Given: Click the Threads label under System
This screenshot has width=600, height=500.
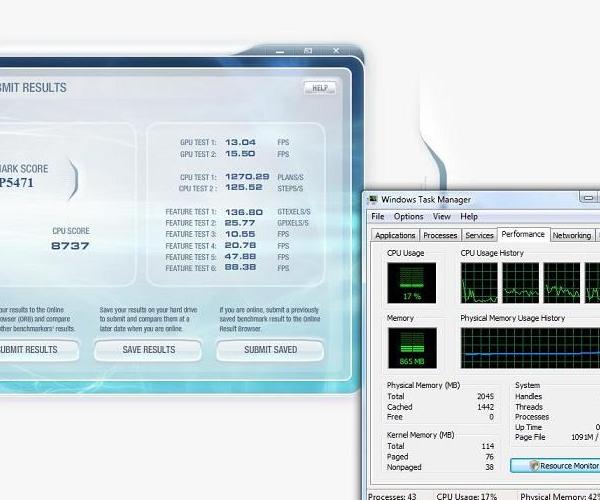Looking at the screenshot, I should pyautogui.click(x=529, y=407).
